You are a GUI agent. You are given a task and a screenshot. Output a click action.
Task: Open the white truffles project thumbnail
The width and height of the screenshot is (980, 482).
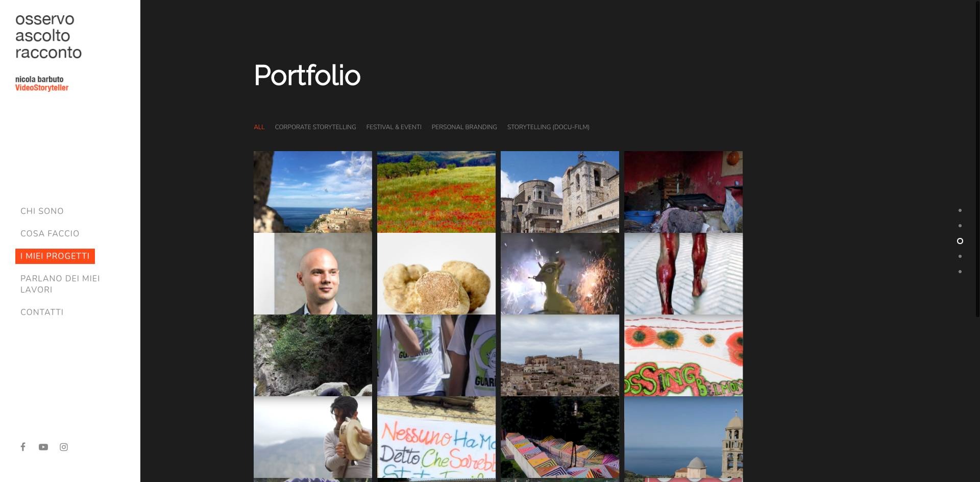click(x=436, y=274)
